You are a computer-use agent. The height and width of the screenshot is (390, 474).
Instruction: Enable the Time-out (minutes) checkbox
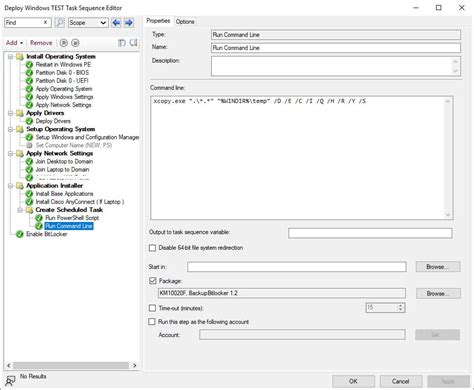point(152,308)
